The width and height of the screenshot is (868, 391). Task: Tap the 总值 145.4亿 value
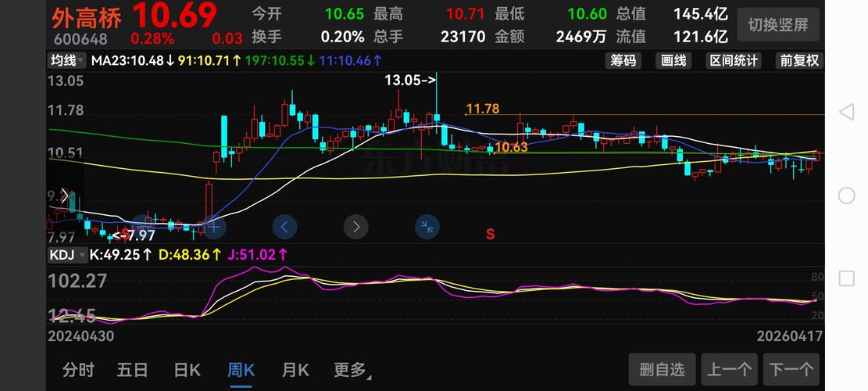tap(700, 14)
